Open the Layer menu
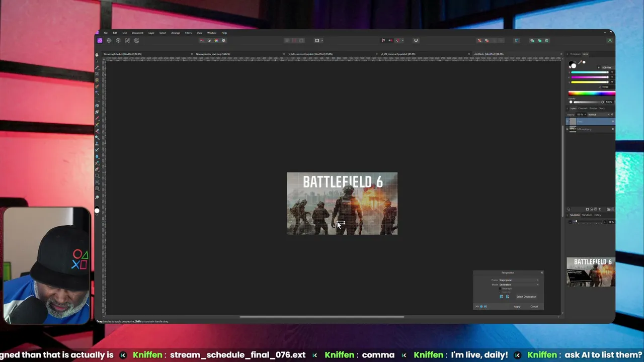The width and height of the screenshot is (644, 362). click(x=151, y=33)
